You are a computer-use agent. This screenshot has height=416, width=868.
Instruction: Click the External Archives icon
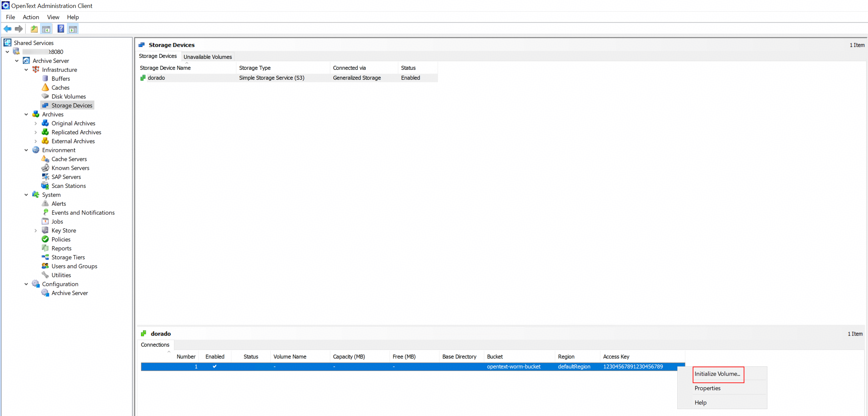(45, 141)
